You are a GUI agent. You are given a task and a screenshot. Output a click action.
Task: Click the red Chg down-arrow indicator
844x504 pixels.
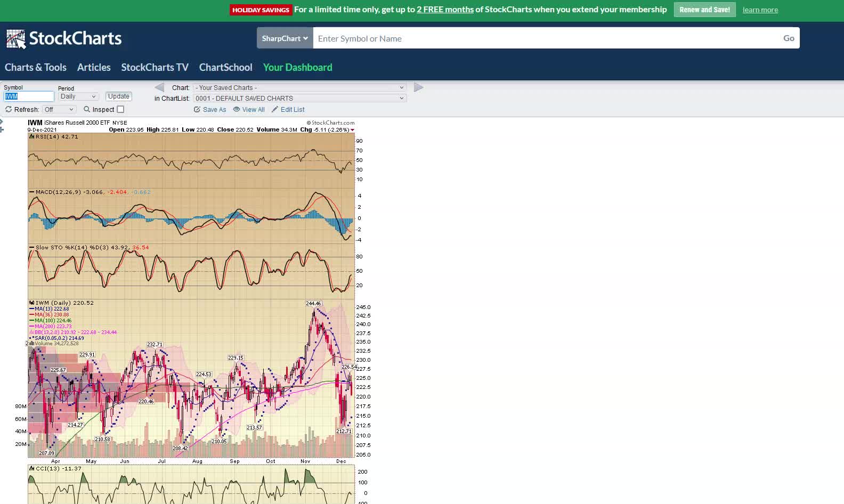[352, 130]
